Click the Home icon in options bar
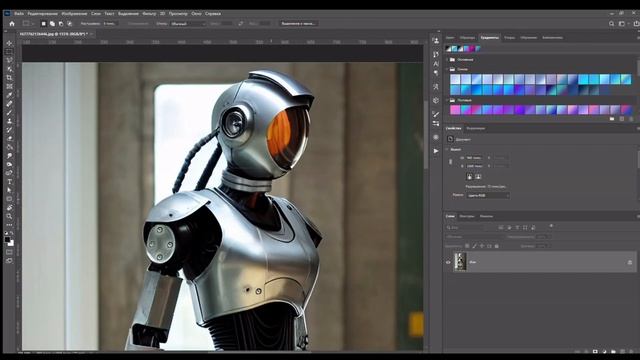 12,24
